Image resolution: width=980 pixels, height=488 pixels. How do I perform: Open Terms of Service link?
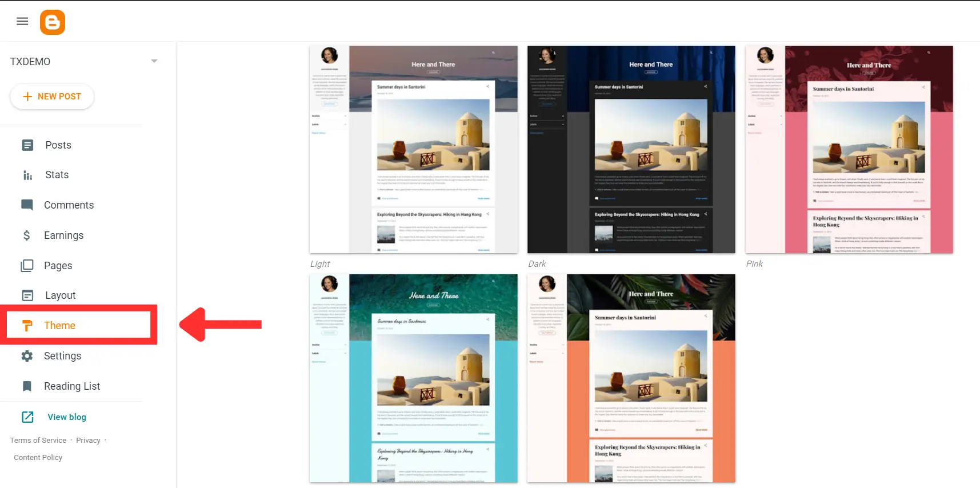(x=38, y=441)
